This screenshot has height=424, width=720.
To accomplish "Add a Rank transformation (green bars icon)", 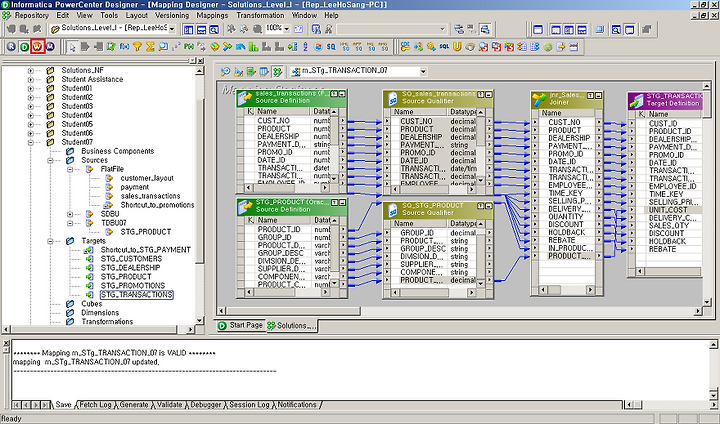I will pos(253,47).
